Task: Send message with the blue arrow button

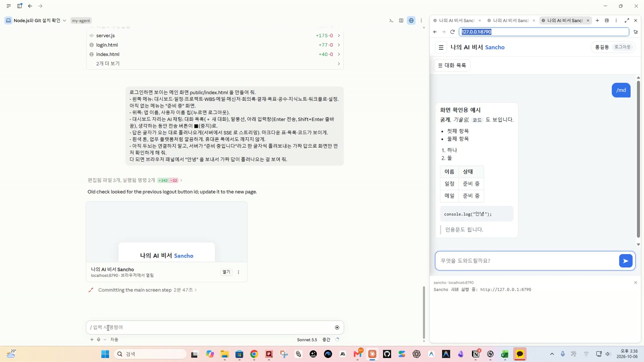Action: click(626, 261)
